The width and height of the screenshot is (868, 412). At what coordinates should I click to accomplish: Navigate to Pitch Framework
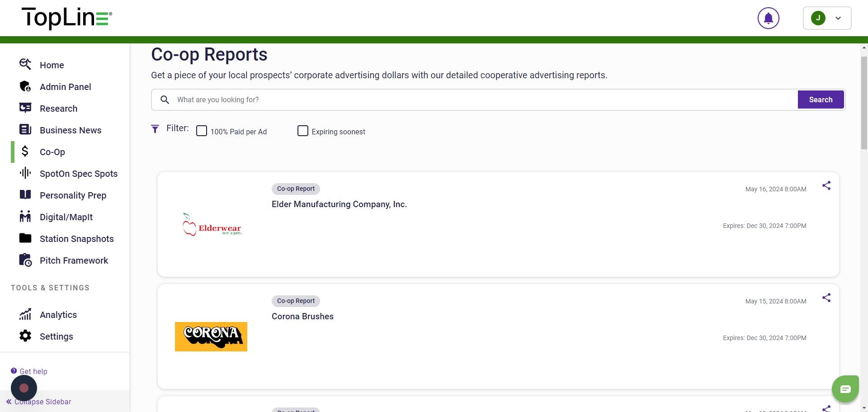click(74, 260)
